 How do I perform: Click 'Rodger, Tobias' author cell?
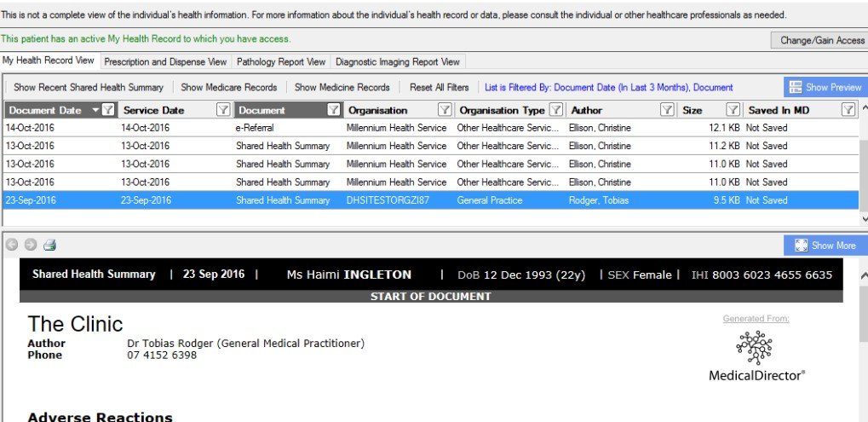[x=599, y=200]
